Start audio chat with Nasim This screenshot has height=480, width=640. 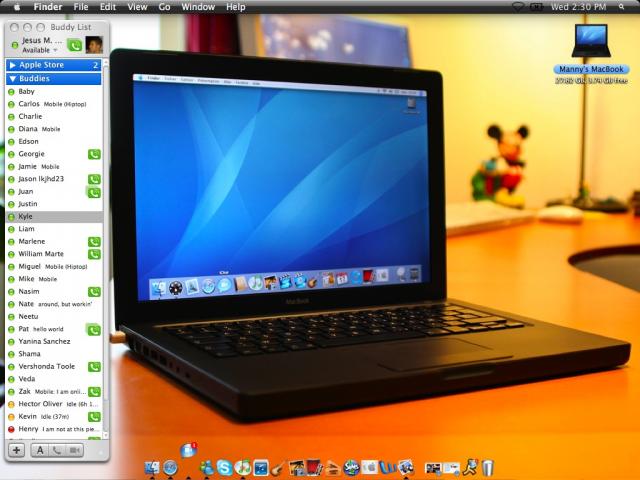point(94,292)
